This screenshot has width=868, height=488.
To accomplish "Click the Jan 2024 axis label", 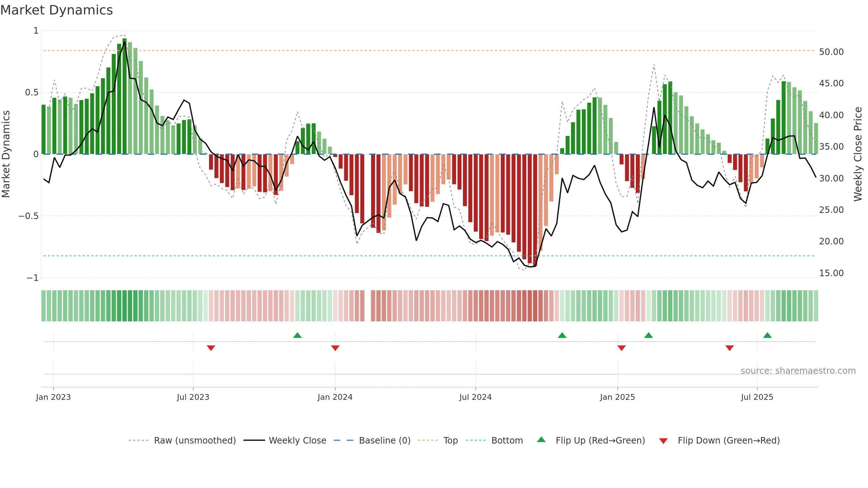I will [x=335, y=397].
